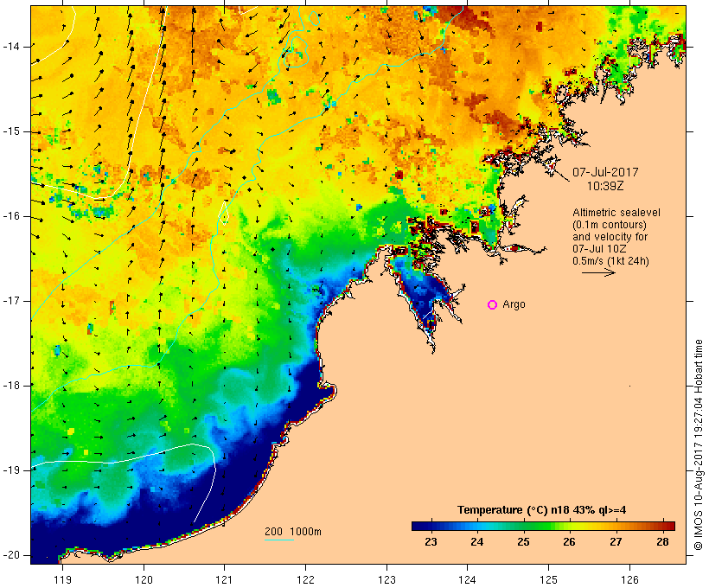Click colorbar tick label '26'
This screenshot has height=588, width=709.
click(569, 541)
